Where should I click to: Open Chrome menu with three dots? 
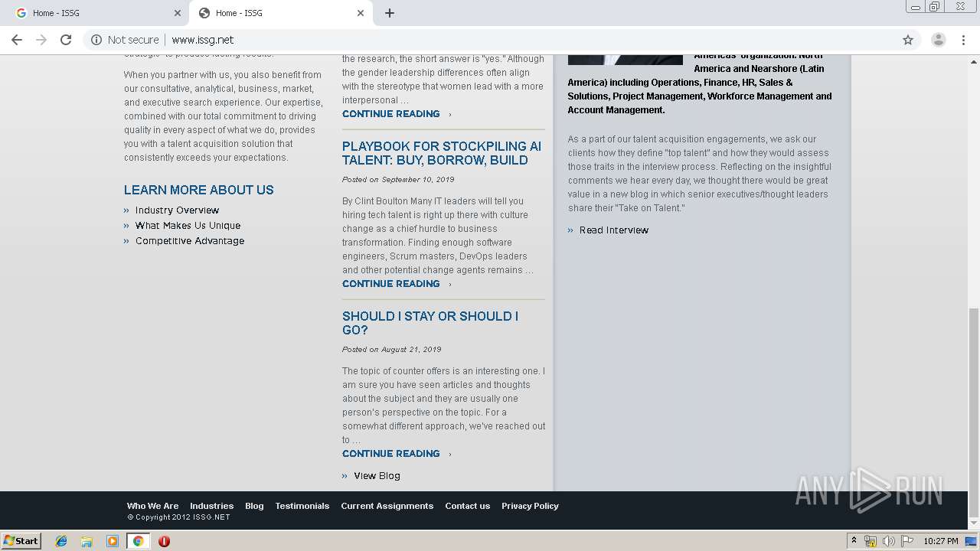[964, 40]
